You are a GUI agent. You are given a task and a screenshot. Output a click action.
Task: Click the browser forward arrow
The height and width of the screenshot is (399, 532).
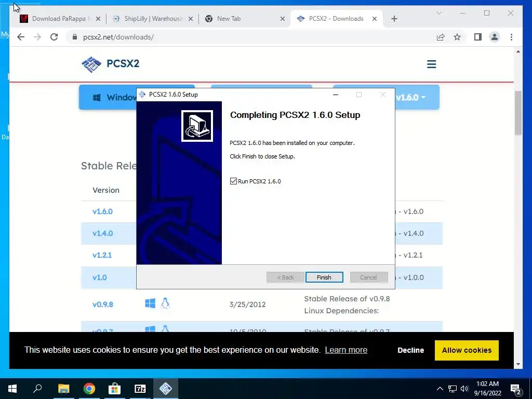pos(37,37)
